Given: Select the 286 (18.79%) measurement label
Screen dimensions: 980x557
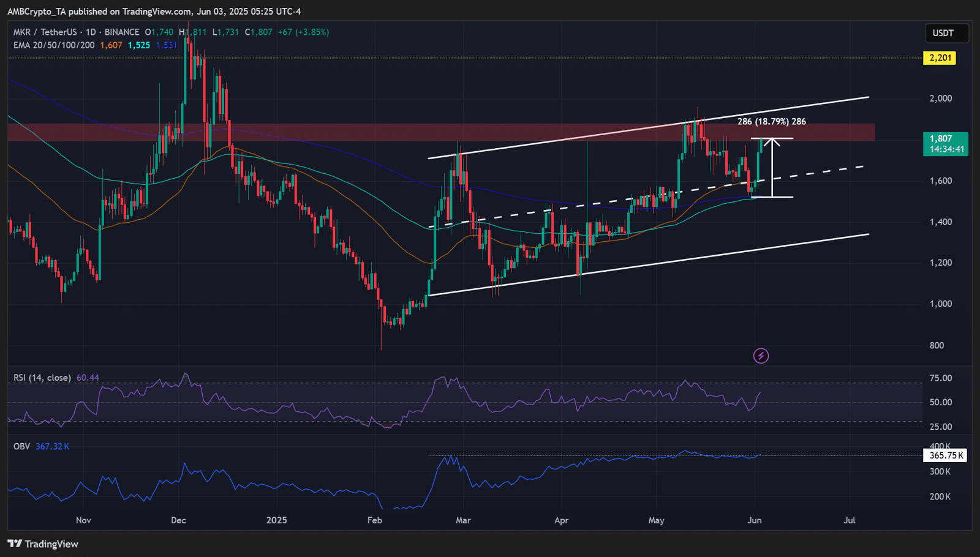Looking at the screenshot, I should [x=771, y=121].
